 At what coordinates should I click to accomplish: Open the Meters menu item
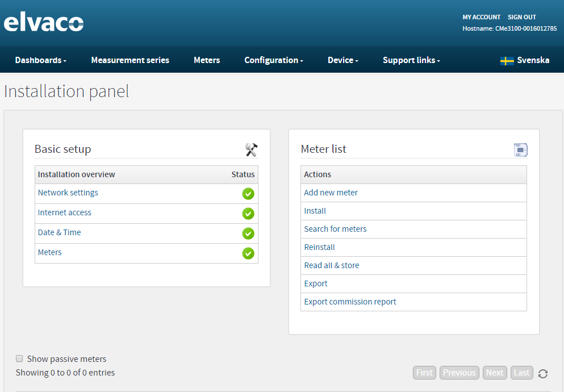[x=207, y=60]
